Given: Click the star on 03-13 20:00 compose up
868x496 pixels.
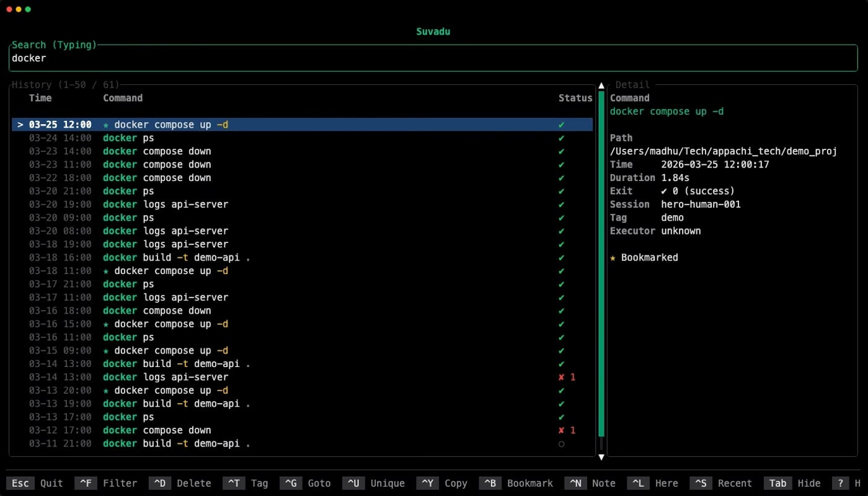Looking at the screenshot, I should click(x=106, y=391).
